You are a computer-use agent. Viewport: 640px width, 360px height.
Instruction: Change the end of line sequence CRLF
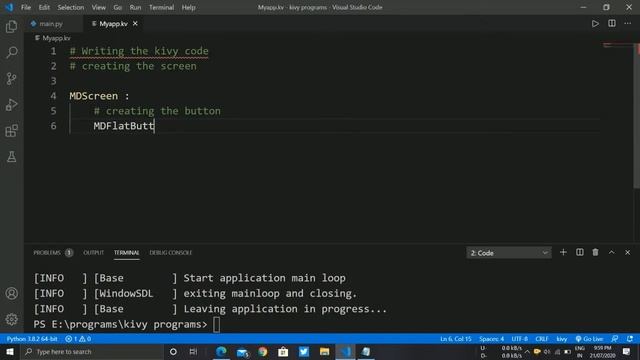(542, 339)
